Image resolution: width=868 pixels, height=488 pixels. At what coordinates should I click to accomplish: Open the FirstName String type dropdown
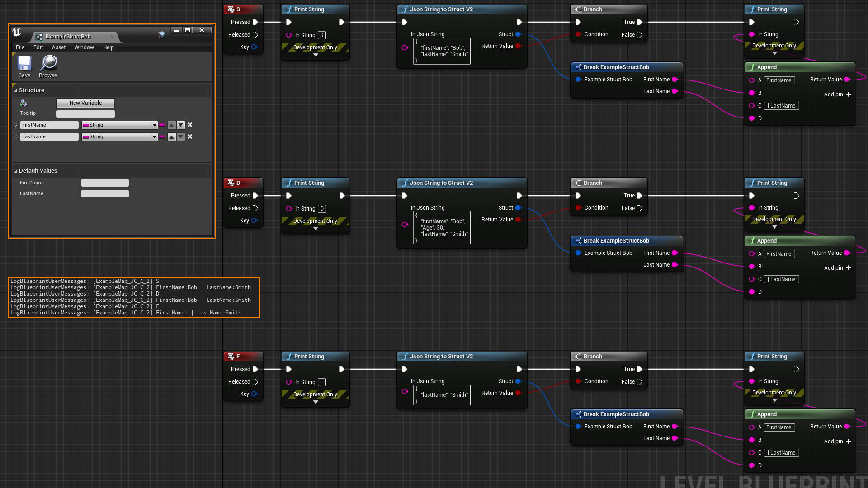119,125
